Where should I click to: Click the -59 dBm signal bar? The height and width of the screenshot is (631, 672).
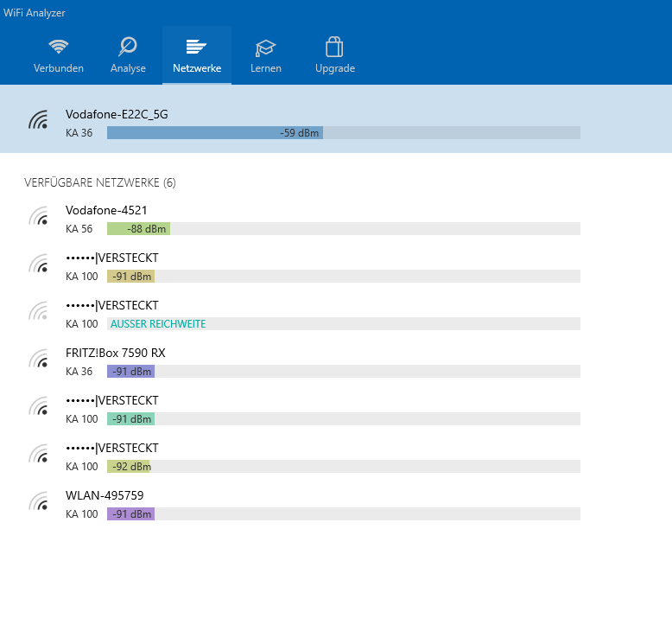coord(344,133)
